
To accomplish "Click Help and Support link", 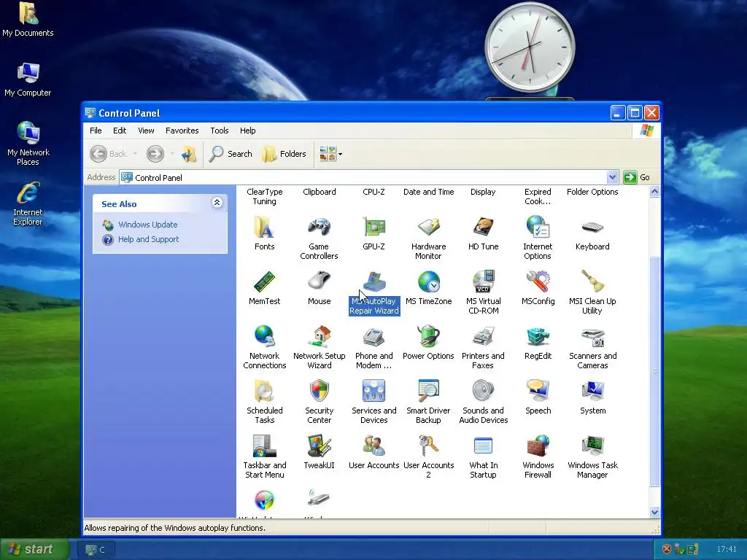I will (x=148, y=239).
